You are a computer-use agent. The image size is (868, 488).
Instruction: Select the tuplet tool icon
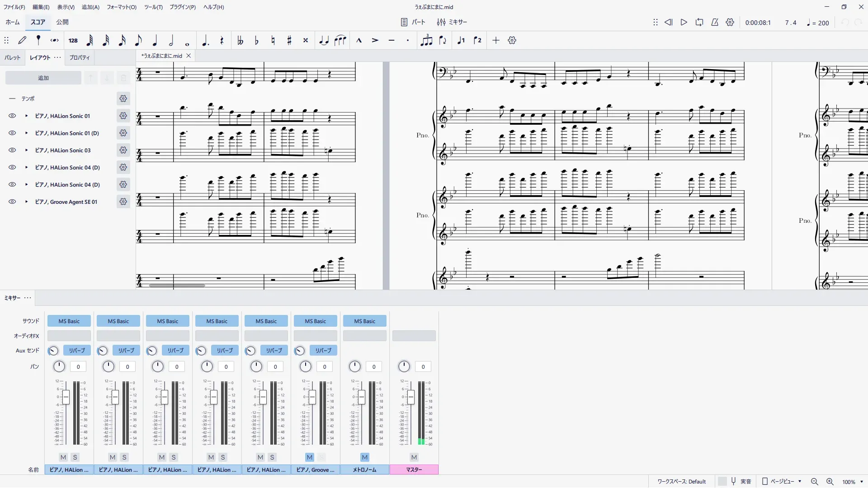426,41
